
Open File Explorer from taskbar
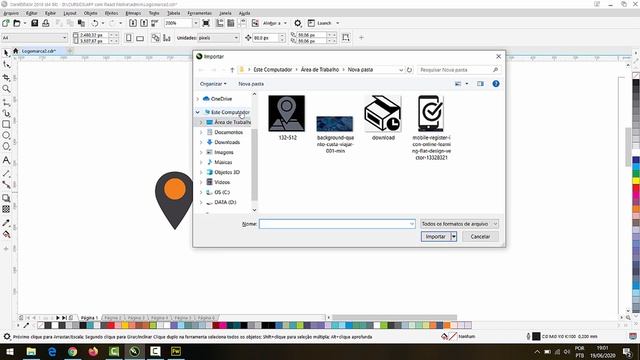[x=31, y=351]
